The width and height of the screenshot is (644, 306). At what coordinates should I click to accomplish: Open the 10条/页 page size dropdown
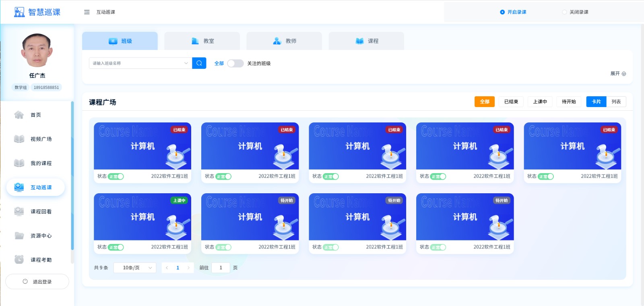point(135,268)
